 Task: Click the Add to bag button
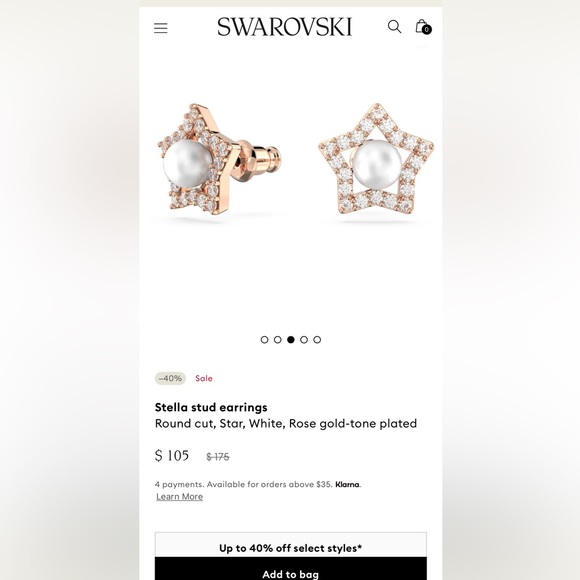(x=290, y=569)
